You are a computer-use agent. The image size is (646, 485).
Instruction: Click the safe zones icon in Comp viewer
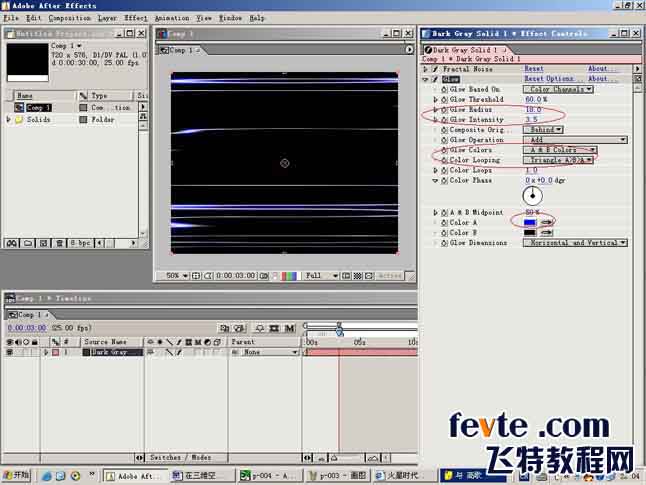(196, 276)
